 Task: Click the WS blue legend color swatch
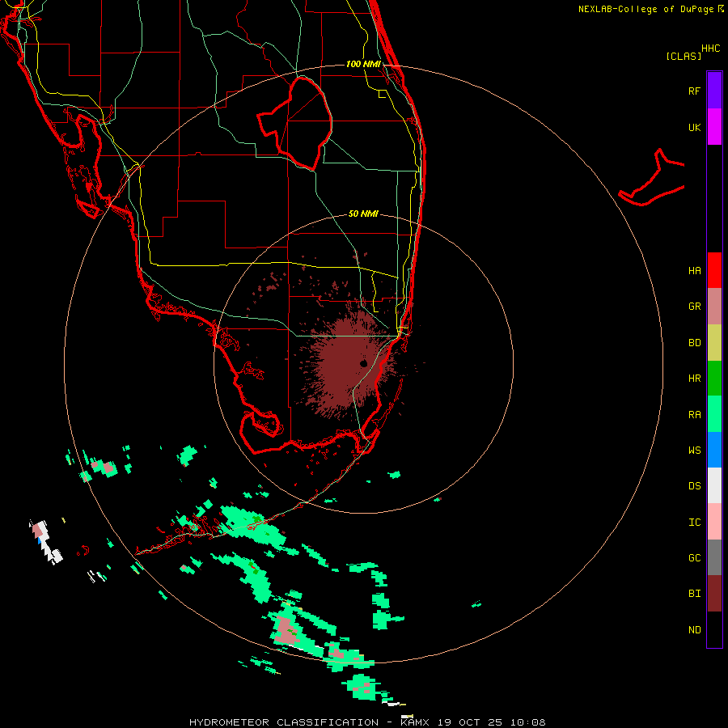click(x=714, y=450)
